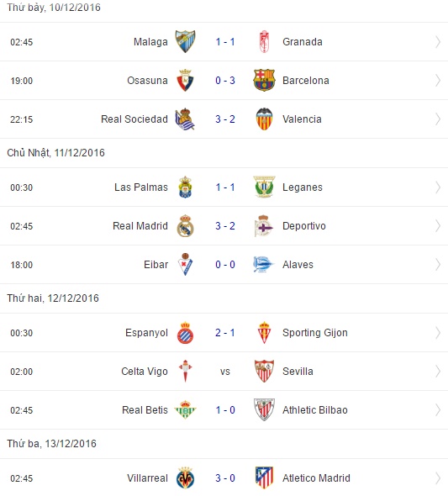
Task: Click the Real Betis green crest
Action: (185, 409)
